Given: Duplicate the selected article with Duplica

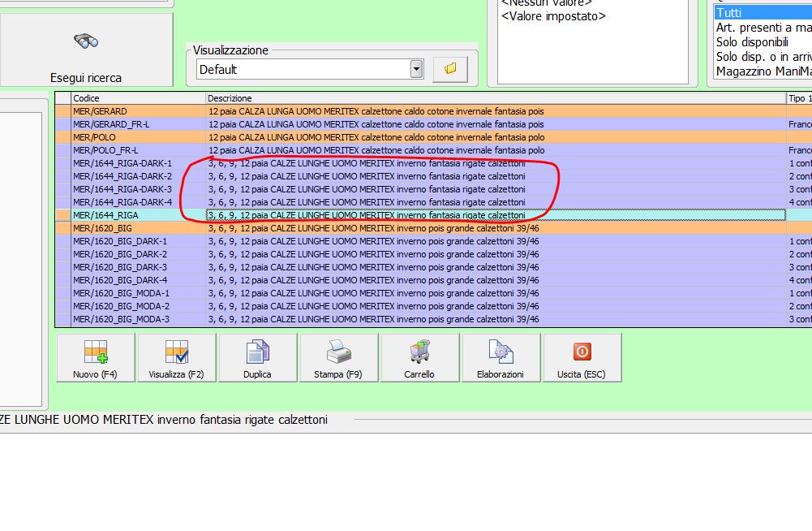Looking at the screenshot, I should (x=257, y=358).
